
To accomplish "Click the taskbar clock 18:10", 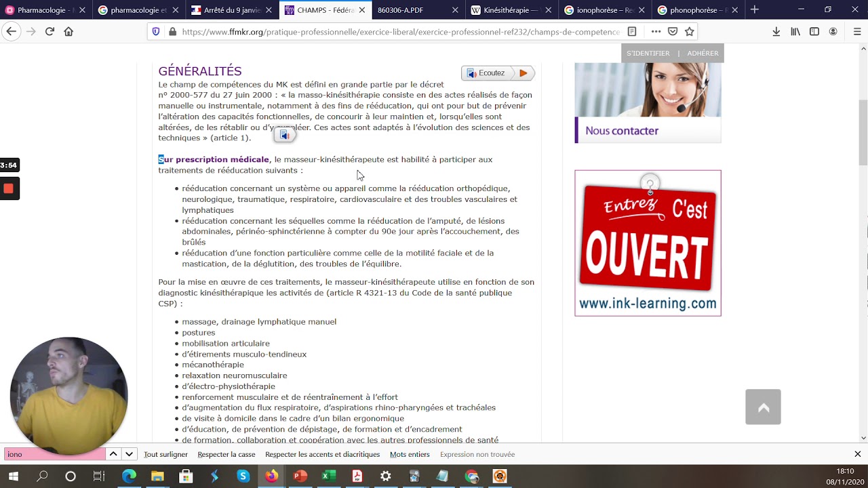I will point(845,471).
